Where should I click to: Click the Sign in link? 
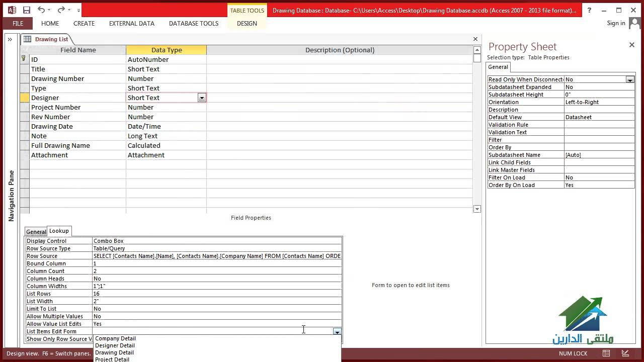616,23
